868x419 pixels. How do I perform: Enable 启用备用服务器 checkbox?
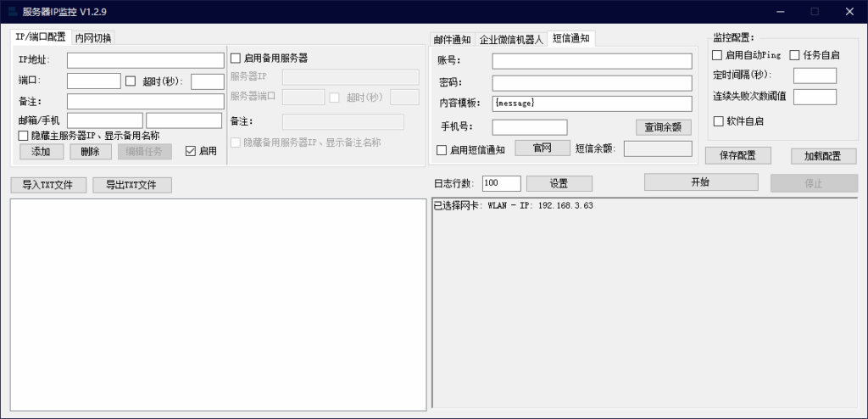point(236,59)
